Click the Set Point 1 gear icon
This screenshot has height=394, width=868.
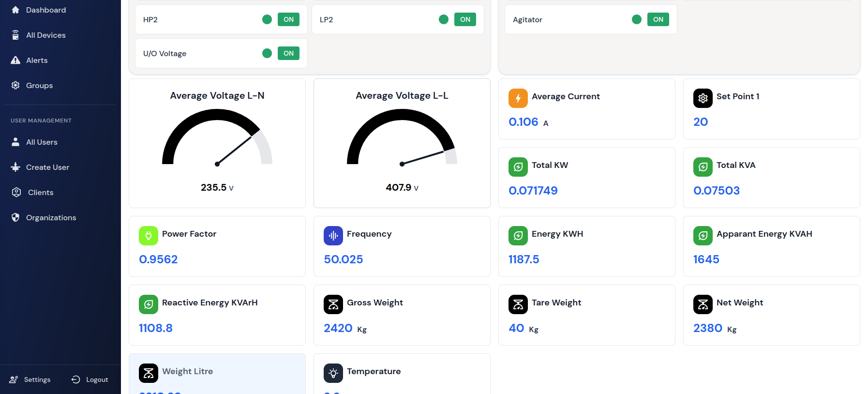point(703,98)
